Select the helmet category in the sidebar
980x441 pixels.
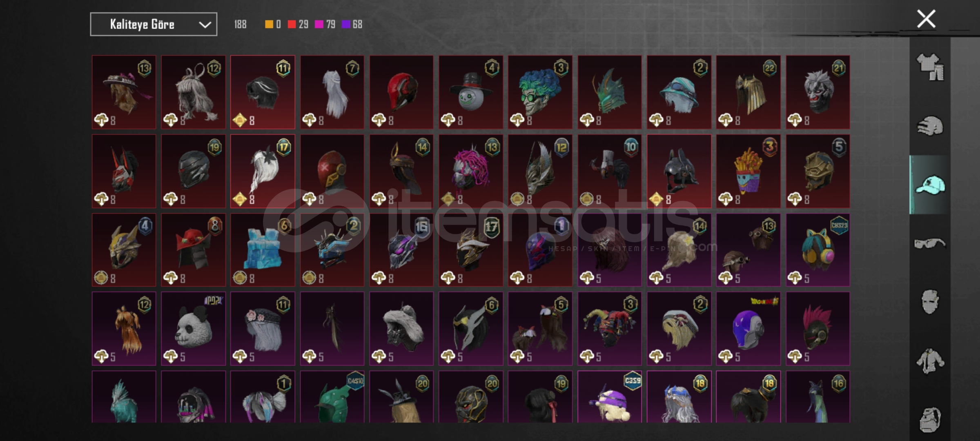point(930,126)
